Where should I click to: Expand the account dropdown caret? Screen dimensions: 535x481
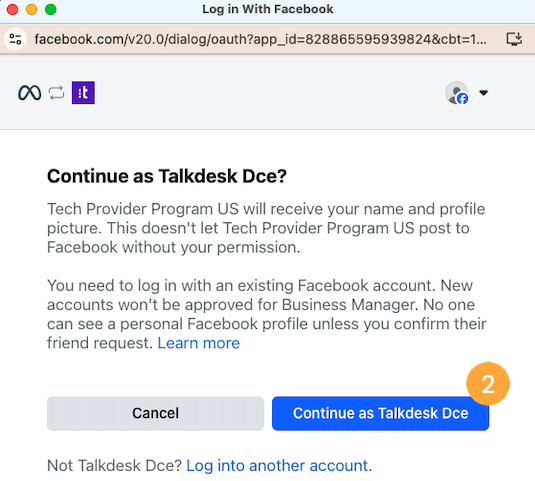point(483,93)
